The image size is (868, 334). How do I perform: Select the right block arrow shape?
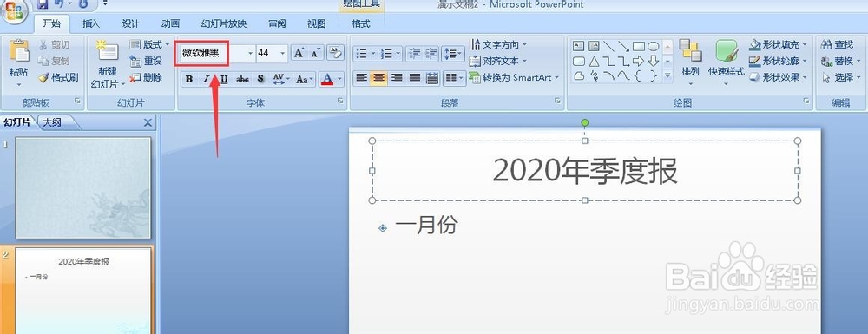[x=638, y=61]
